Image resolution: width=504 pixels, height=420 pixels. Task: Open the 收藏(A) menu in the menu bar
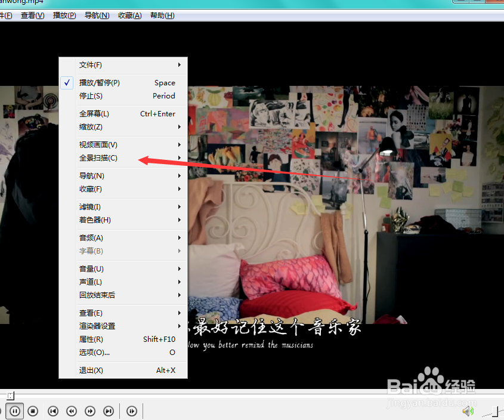coord(130,16)
